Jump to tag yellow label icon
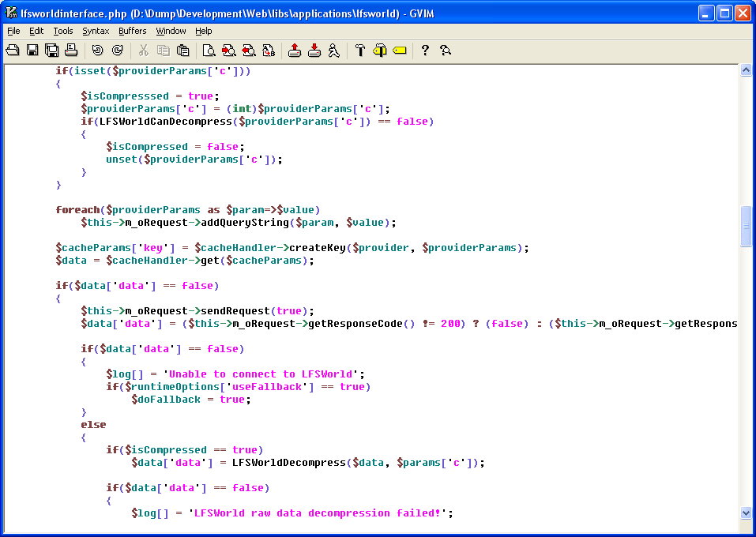Screen dimensions: 756x537 pos(399,50)
